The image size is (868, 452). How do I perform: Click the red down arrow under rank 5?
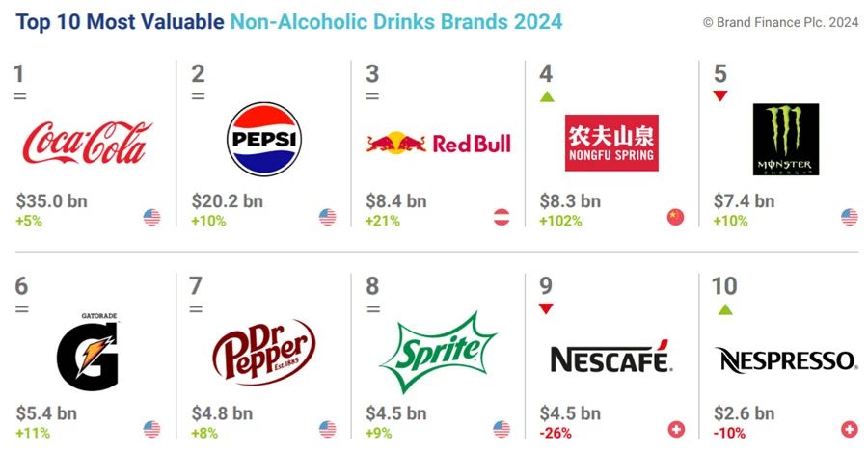(720, 95)
